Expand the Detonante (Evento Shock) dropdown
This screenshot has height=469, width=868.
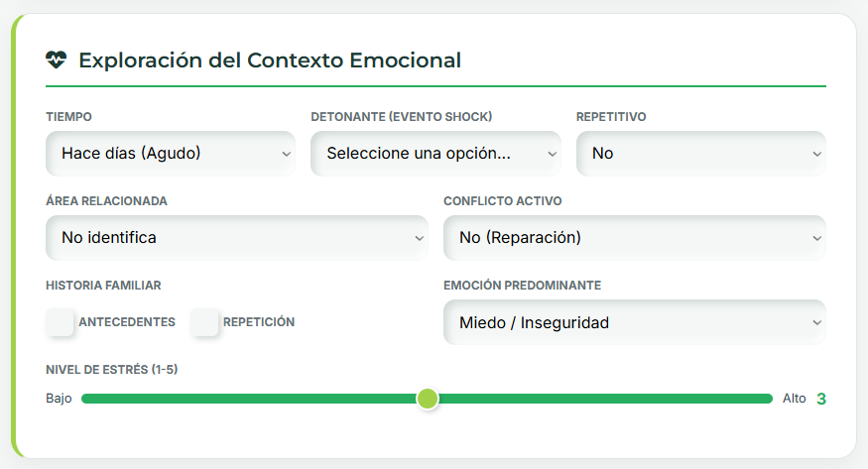pyautogui.click(x=435, y=154)
